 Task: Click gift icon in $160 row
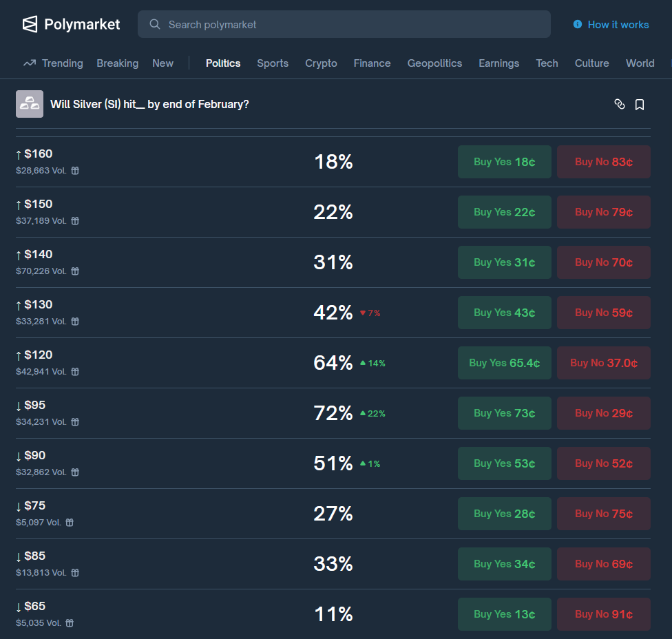pyautogui.click(x=75, y=171)
